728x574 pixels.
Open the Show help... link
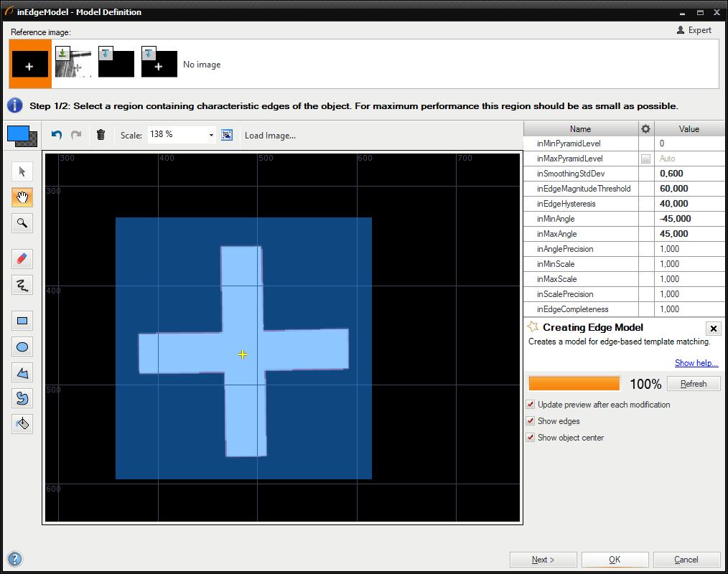click(x=696, y=363)
